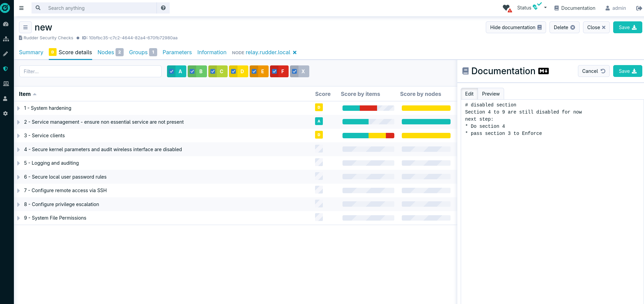Viewport: 644px width, 304px height.
Task: Open the user management icon in sidebar
Action: (6, 99)
